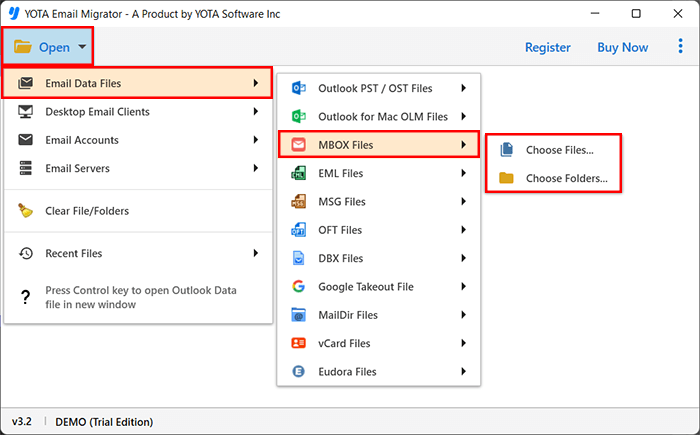Expand the Email Servers submenu arrow
Image resolution: width=700 pixels, height=435 pixels.
click(x=255, y=168)
